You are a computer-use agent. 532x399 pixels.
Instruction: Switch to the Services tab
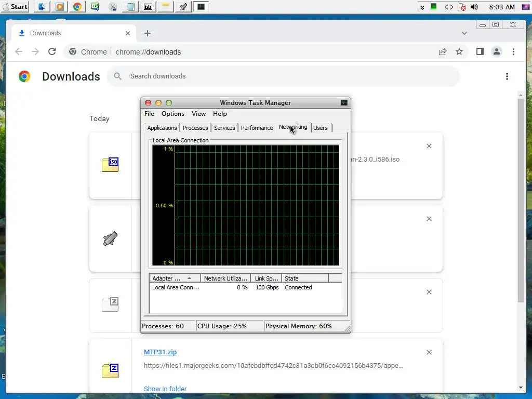tap(224, 128)
